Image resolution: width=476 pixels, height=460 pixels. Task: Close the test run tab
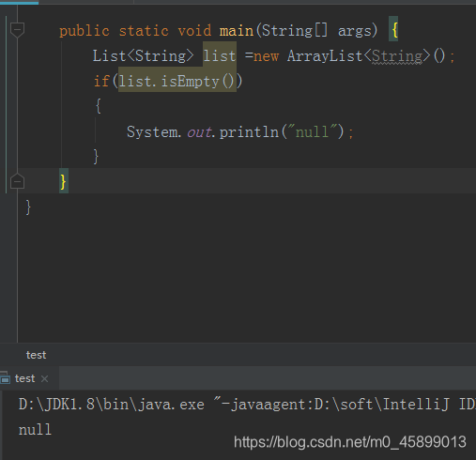[x=45, y=378]
